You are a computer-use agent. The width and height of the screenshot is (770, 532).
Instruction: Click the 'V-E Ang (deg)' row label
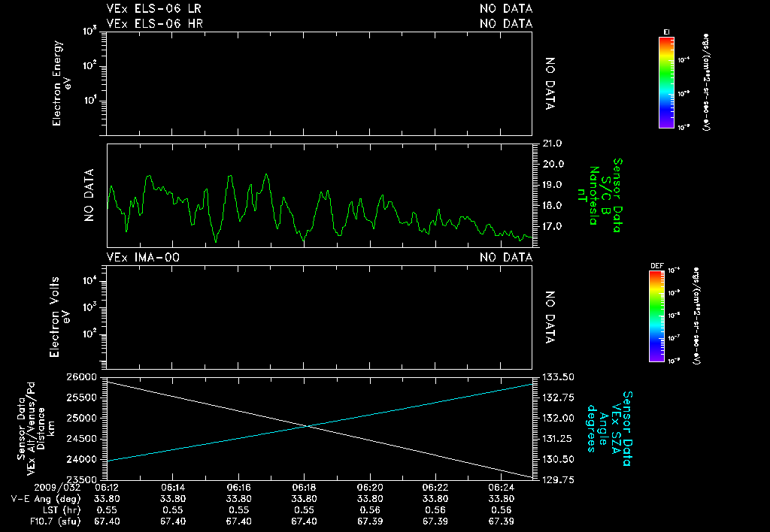46,499
